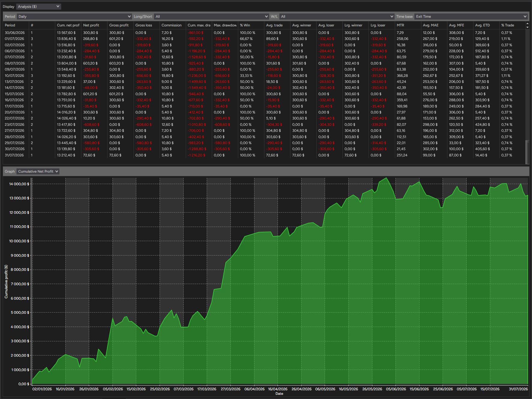Click the table vertical scrollbar thumb
The height and width of the screenshot is (399, 532).
[x=527, y=152]
